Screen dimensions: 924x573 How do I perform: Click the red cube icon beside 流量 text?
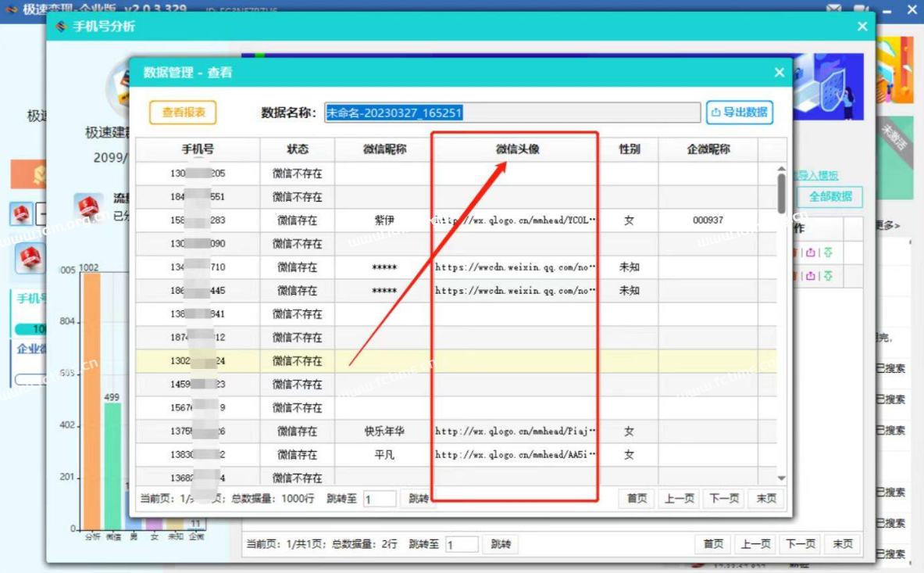[x=88, y=207]
